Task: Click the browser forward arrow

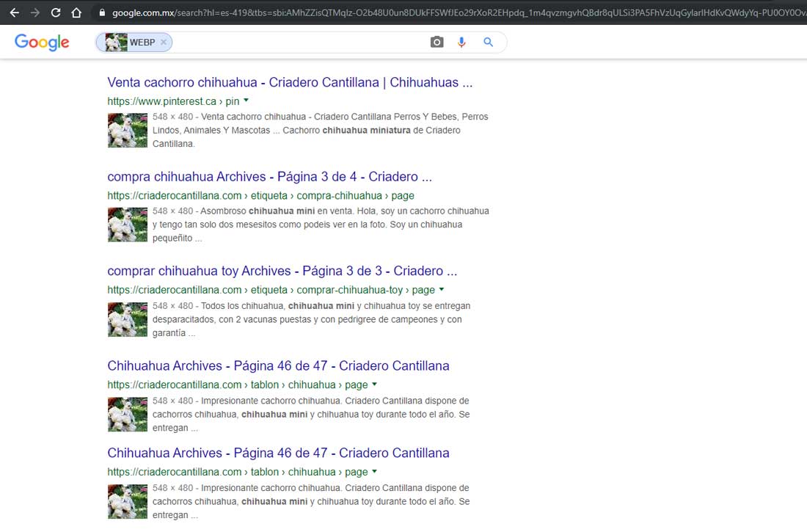Action: [x=35, y=12]
